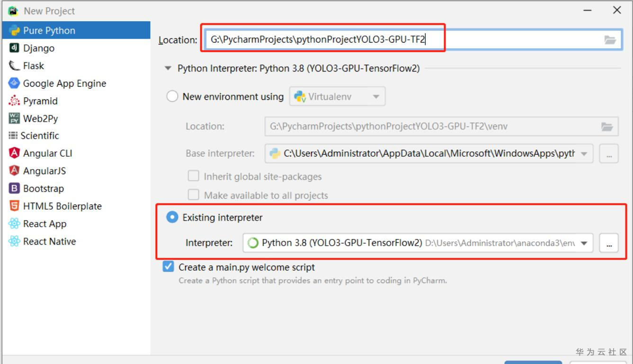Click the Bootstrap project icon
The width and height of the screenshot is (633, 364).
click(14, 188)
